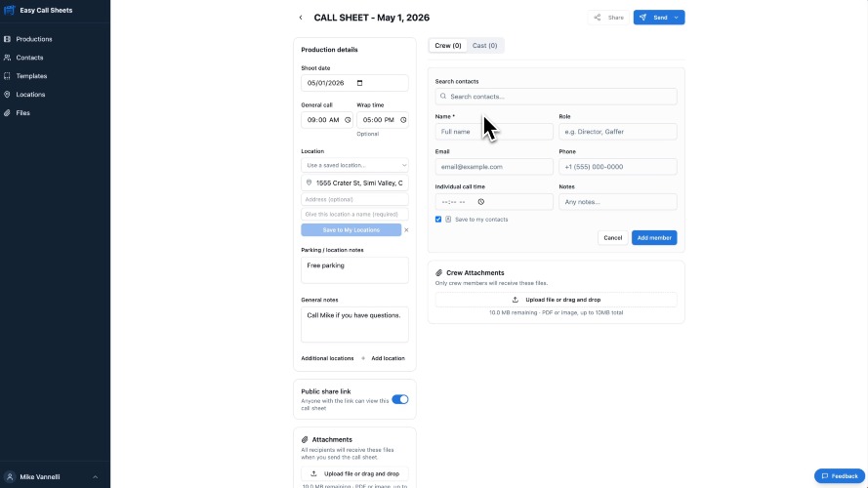Image resolution: width=868 pixels, height=488 pixels.
Task: Click the Full name input field
Action: pyautogui.click(x=494, y=132)
